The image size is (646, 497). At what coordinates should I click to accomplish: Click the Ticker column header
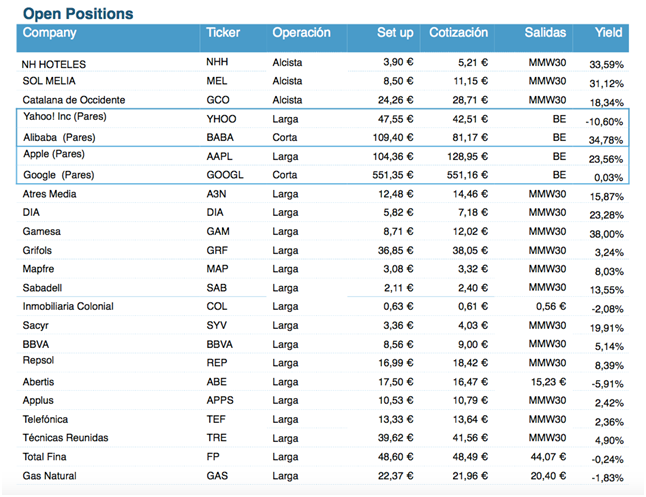coord(223,33)
